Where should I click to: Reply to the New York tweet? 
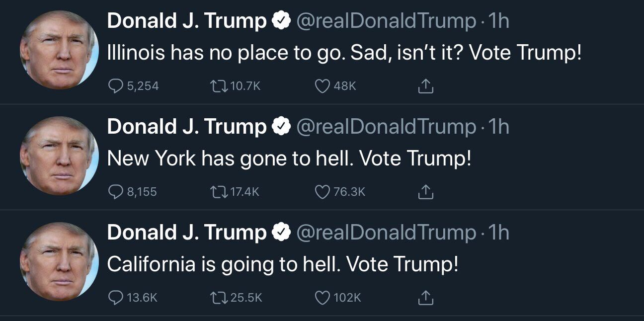tap(116, 192)
